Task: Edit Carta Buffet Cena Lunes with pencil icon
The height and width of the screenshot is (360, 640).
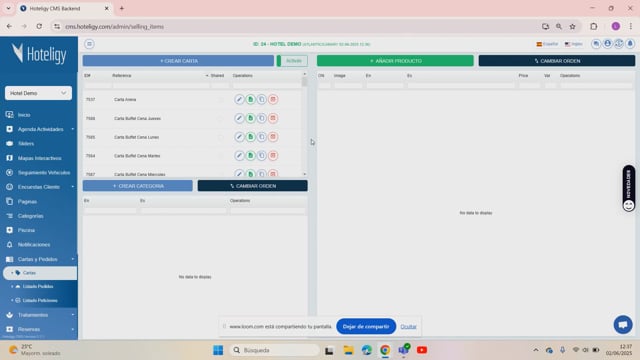Action: coord(239,137)
